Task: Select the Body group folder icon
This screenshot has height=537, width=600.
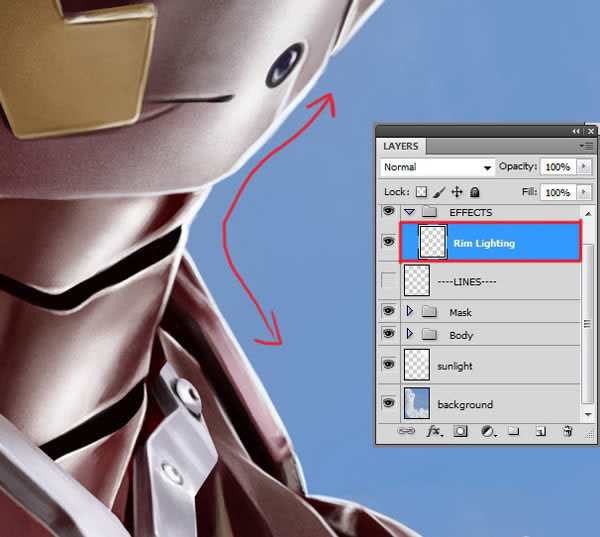Action: [x=429, y=335]
